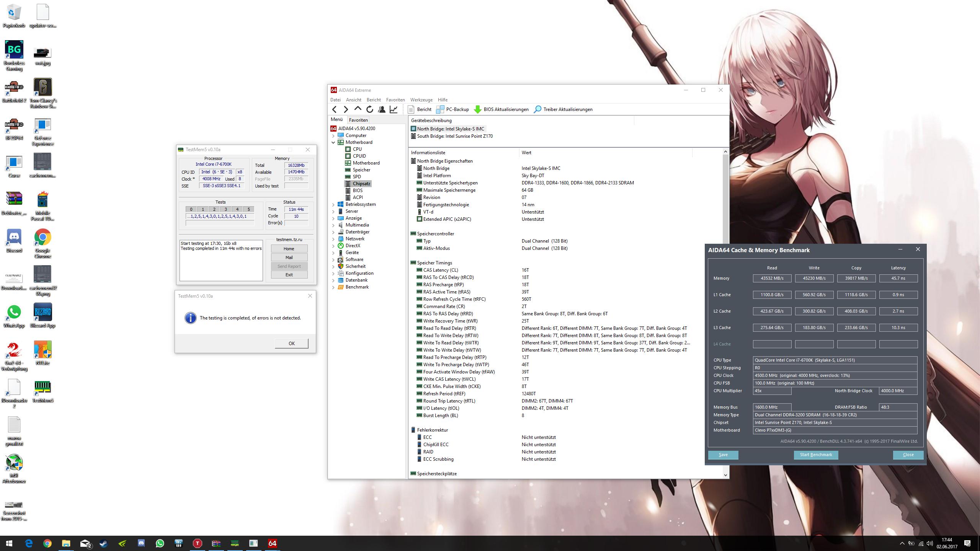Expand the Computer tree node
Image resolution: width=980 pixels, height=551 pixels.
tap(333, 135)
